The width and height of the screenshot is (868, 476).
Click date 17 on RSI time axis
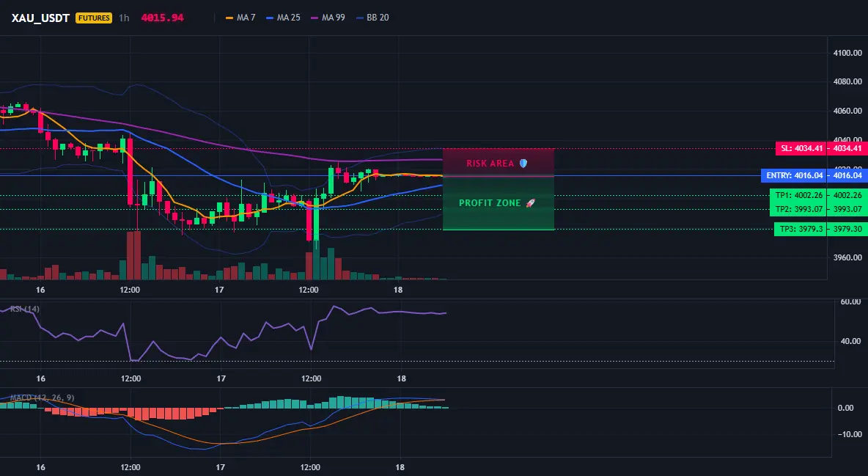pyautogui.click(x=221, y=378)
